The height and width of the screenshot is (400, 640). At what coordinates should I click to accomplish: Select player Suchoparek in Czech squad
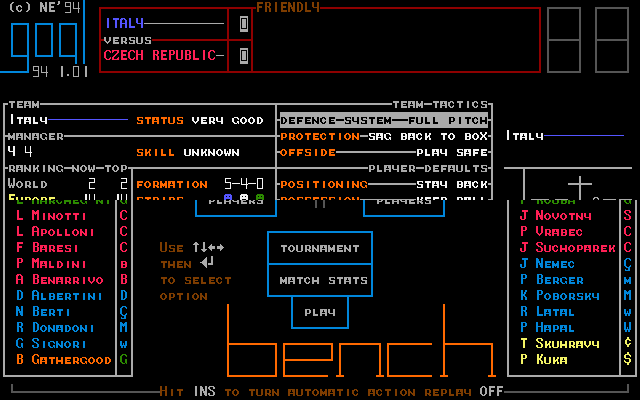point(568,247)
